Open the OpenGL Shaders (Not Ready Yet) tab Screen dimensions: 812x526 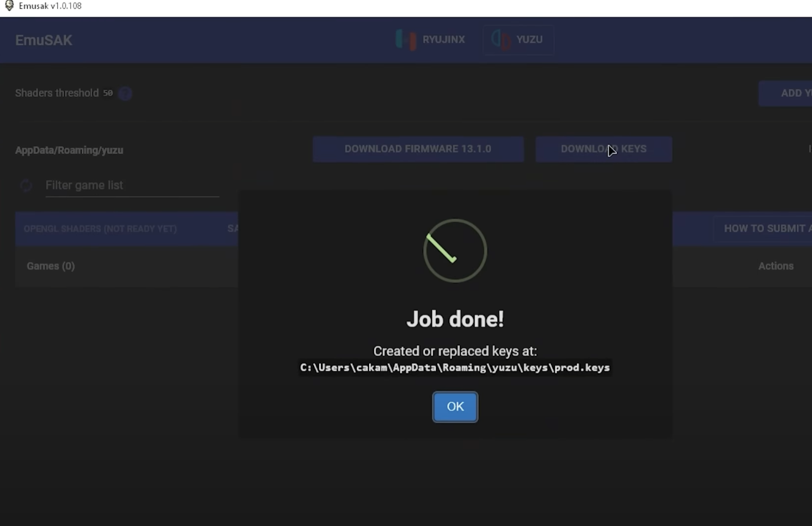(100, 229)
